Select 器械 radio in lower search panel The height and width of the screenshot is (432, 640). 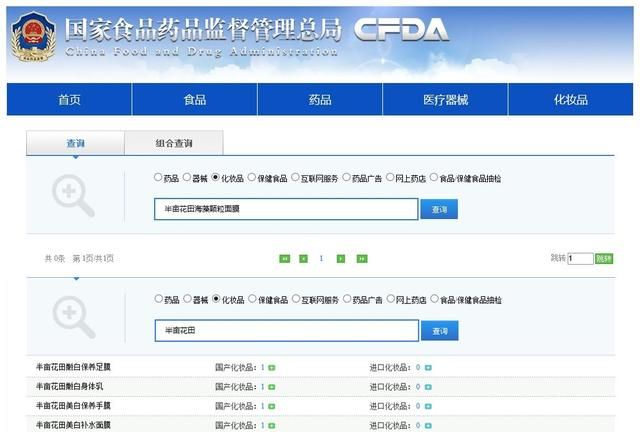(x=187, y=299)
